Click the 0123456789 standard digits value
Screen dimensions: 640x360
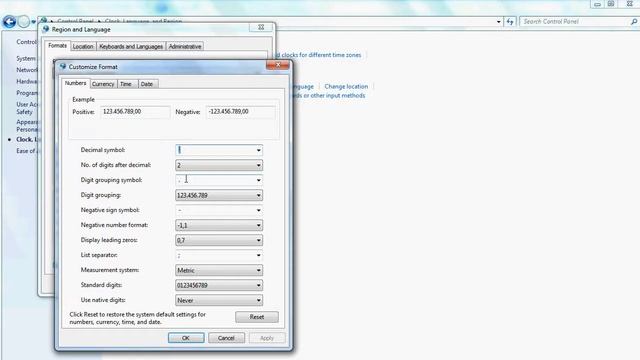[x=192, y=285]
